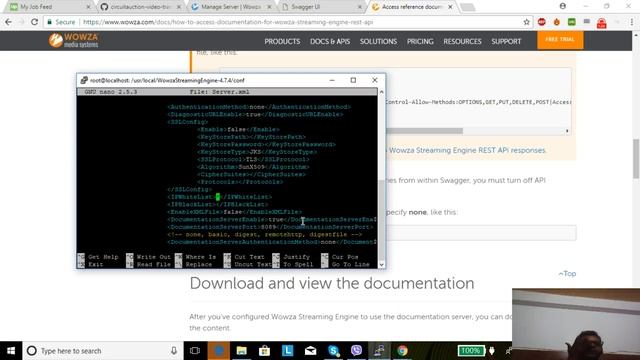
Task: Click the PuTTY window title icon
Action: [84, 80]
